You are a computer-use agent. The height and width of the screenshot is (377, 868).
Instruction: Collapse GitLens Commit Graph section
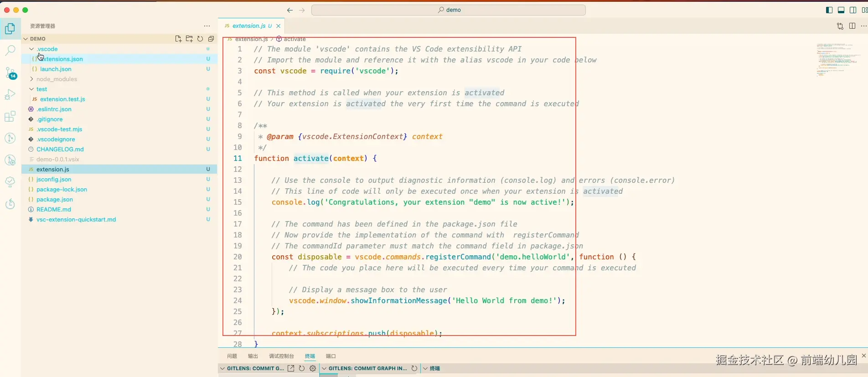(x=222, y=368)
